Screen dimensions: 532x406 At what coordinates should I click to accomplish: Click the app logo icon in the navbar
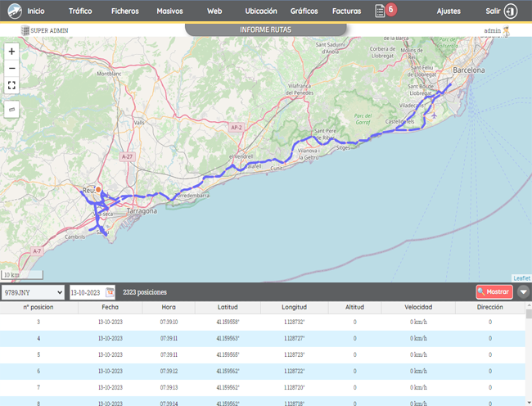15,11
